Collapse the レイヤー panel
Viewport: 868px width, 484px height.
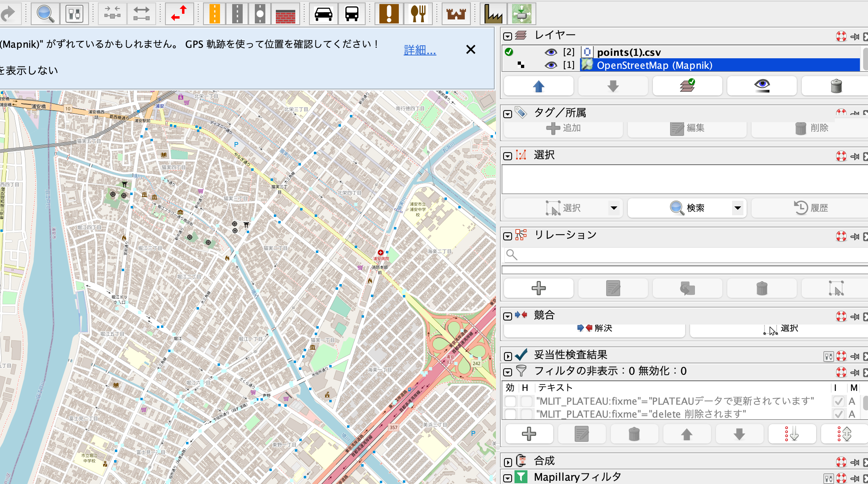[x=507, y=36]
